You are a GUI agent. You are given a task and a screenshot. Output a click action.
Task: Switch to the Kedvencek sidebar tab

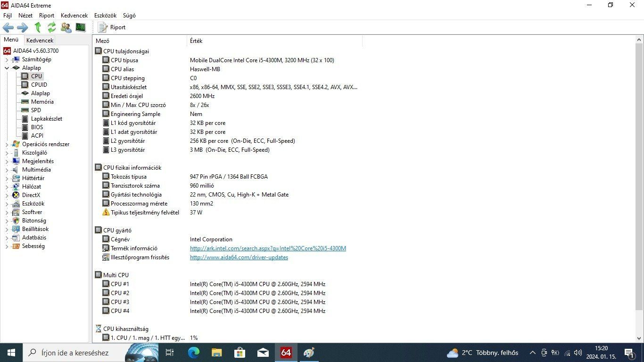click(x=40, y=41)
